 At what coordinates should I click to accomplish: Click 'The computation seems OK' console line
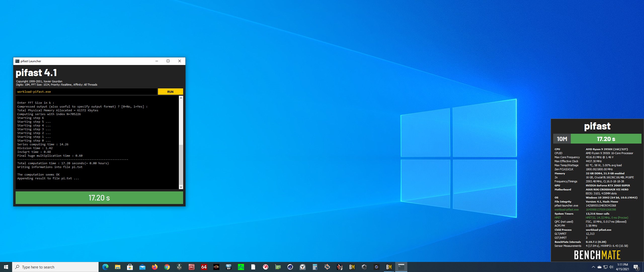(38, 175)
